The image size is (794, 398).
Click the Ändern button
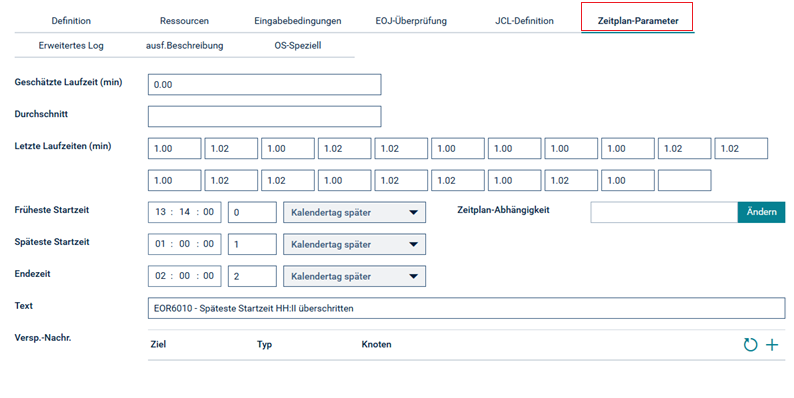click(761, 212)
